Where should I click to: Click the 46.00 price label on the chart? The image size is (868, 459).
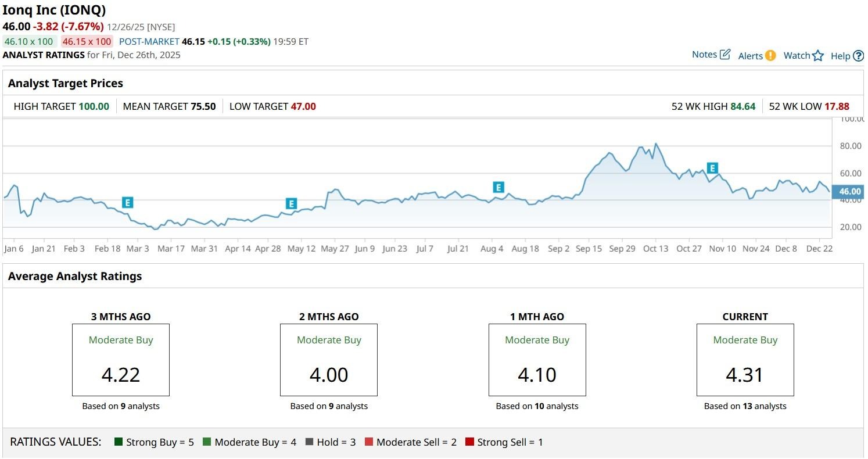(x=849, y=191)
